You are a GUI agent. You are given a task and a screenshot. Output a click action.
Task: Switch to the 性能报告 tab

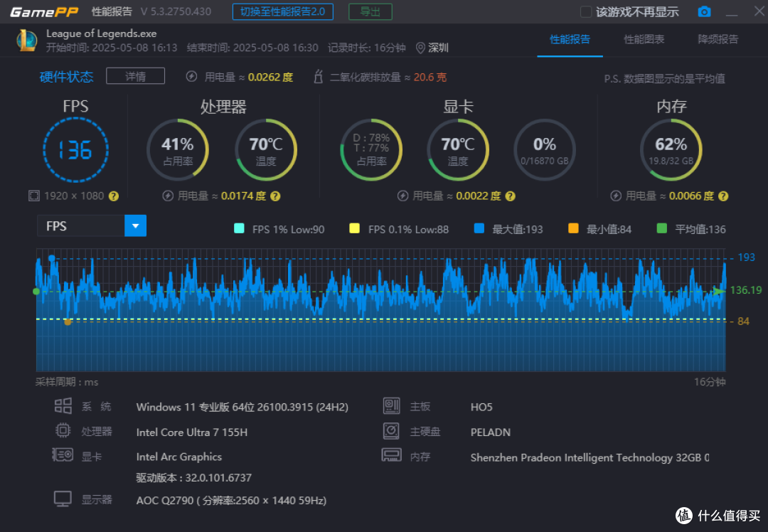click(570, 39)
